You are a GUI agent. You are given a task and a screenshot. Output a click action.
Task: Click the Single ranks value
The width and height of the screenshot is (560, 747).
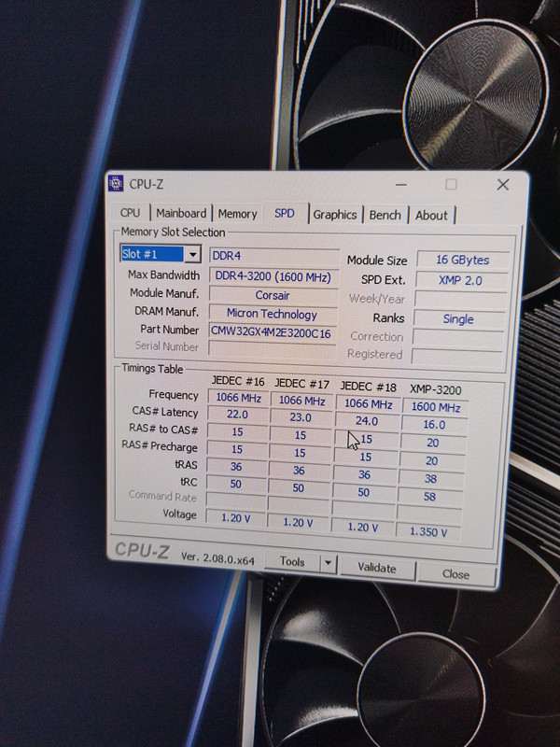[458, 319]
